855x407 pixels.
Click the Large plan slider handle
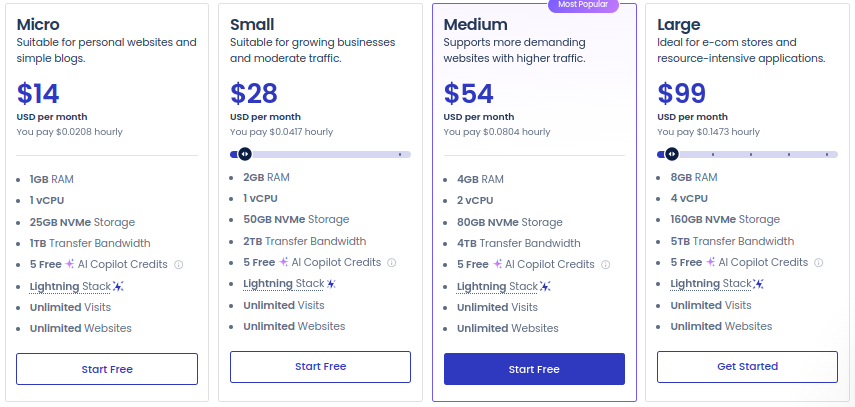(x=672, y=154)
